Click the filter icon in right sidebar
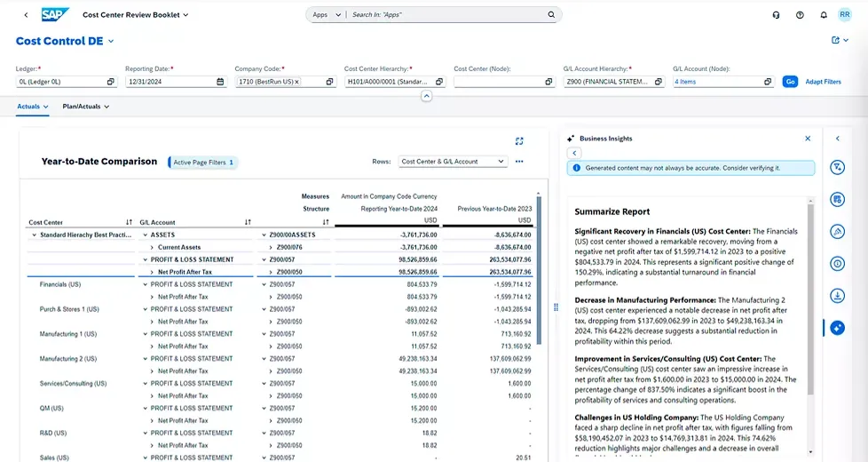The width and height of the screenshot is (868, 462). pyautogui.click(x=838, y=167)
